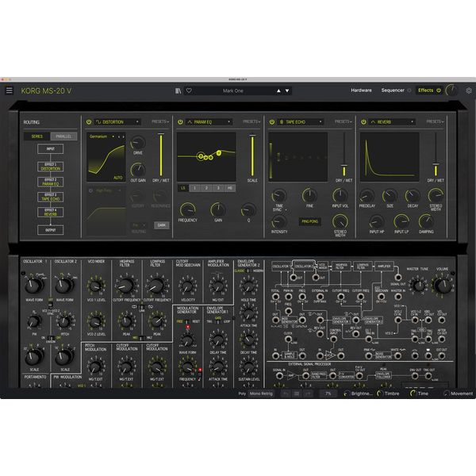Click the Distortion Drive knob
The height and width of the screenshot is (476, 476).
click(x=138, y=143)
